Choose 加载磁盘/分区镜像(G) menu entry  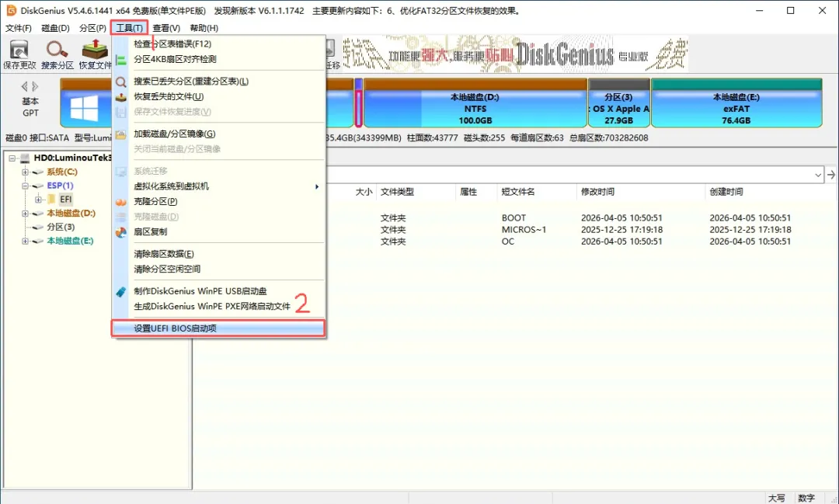[x=219, y=134]
